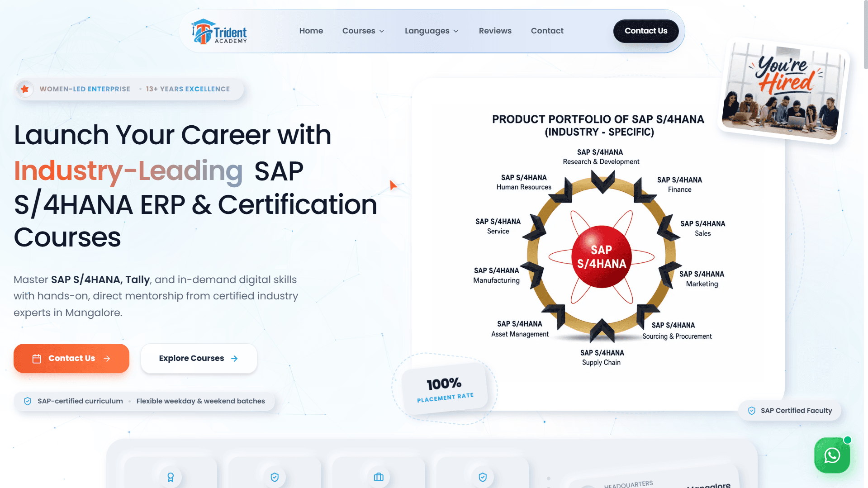Image resolution: width=868 pixels, height=488 pixels.
Task: Click '13+ YEARS EXCELLENCE' text
Action: tap(188, 89)
